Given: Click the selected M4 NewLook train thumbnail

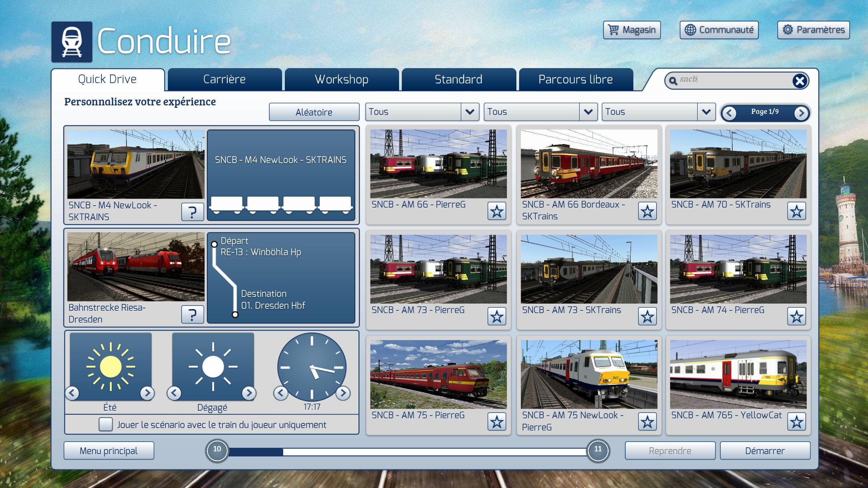Looking at the screenshot, I should tap(136, 164).
